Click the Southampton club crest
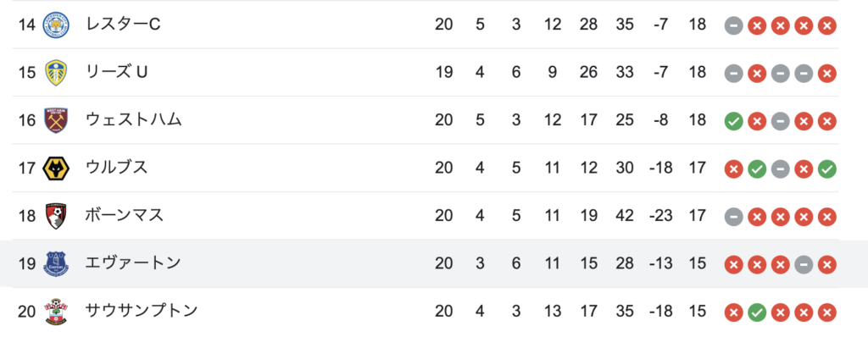868x337 pixels. pos(57,312)
